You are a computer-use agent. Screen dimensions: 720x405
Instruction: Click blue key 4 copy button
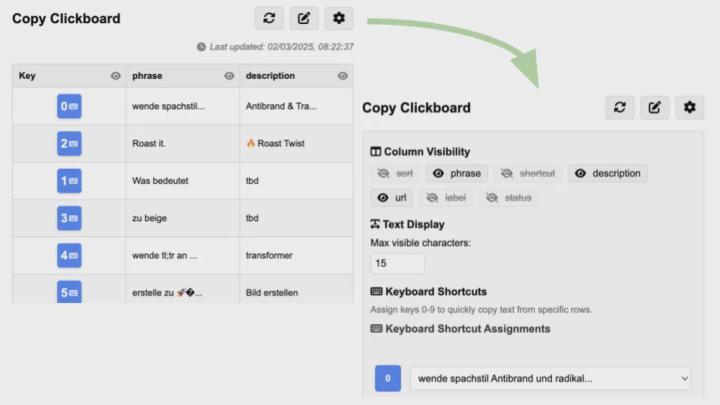[69, 255]
